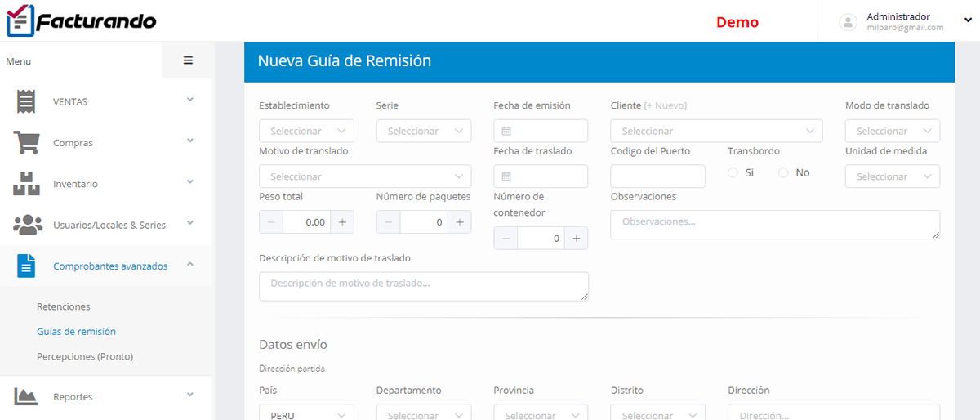Go to Percepciones (Pronto) menu item

(85, 356)
